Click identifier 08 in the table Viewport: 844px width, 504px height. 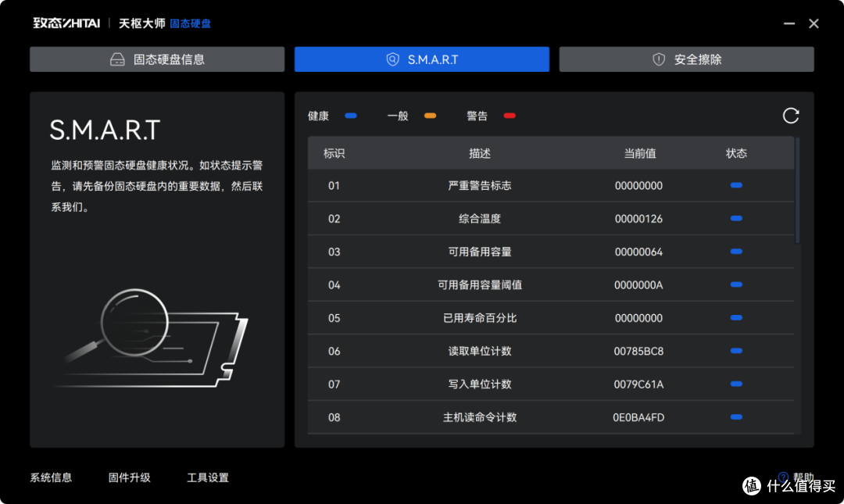coord(334,417)
